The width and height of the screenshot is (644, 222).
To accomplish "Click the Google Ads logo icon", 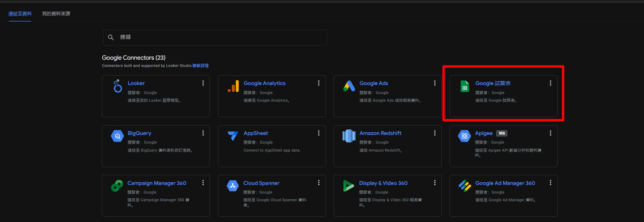I will pos(349,86).
